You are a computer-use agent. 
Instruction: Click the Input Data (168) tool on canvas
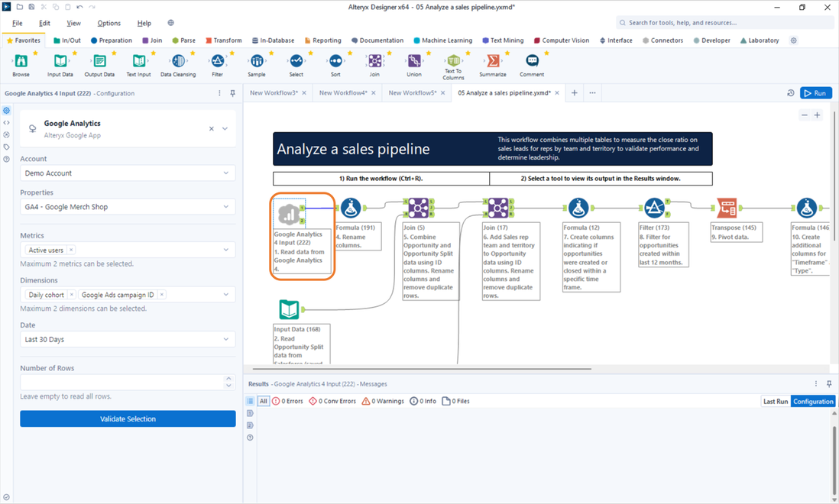click(290, 309)
